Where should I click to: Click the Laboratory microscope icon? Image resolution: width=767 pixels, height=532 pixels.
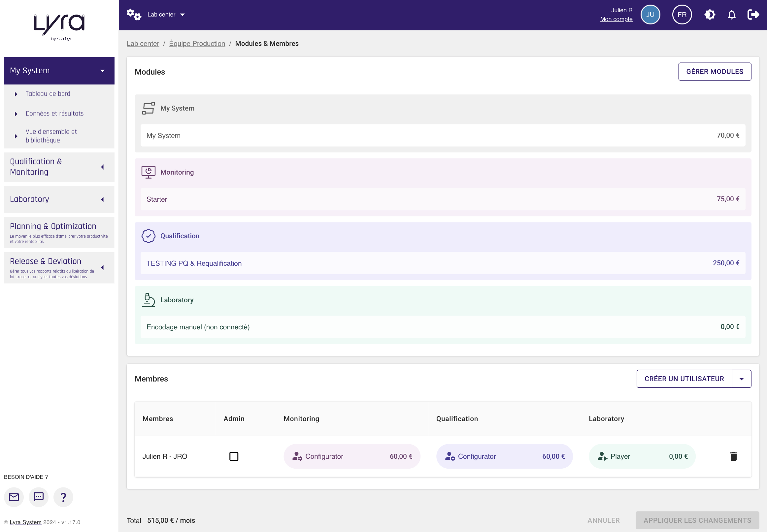tap(148, 300)
